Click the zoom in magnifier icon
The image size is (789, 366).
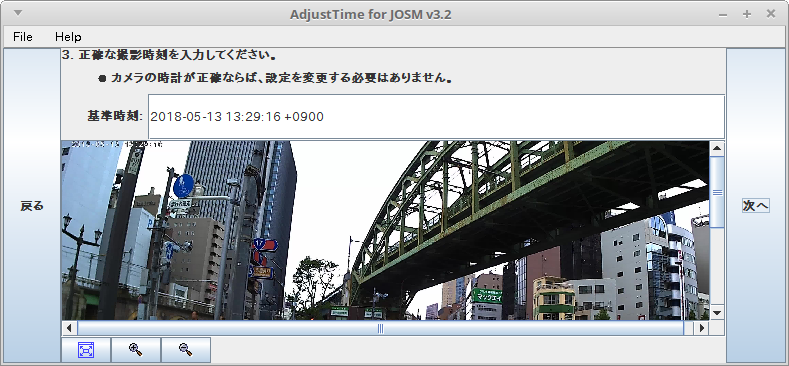136,350
